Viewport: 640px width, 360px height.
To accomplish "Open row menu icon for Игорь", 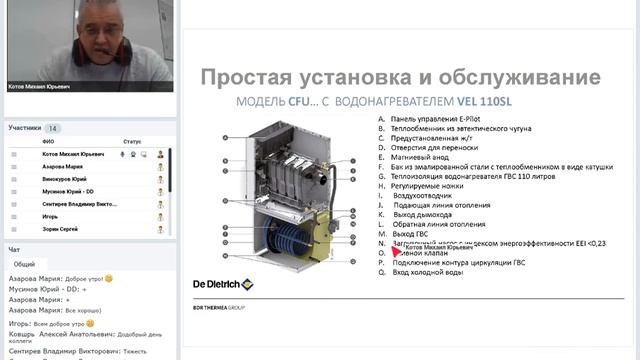I will tap(14, 217).
